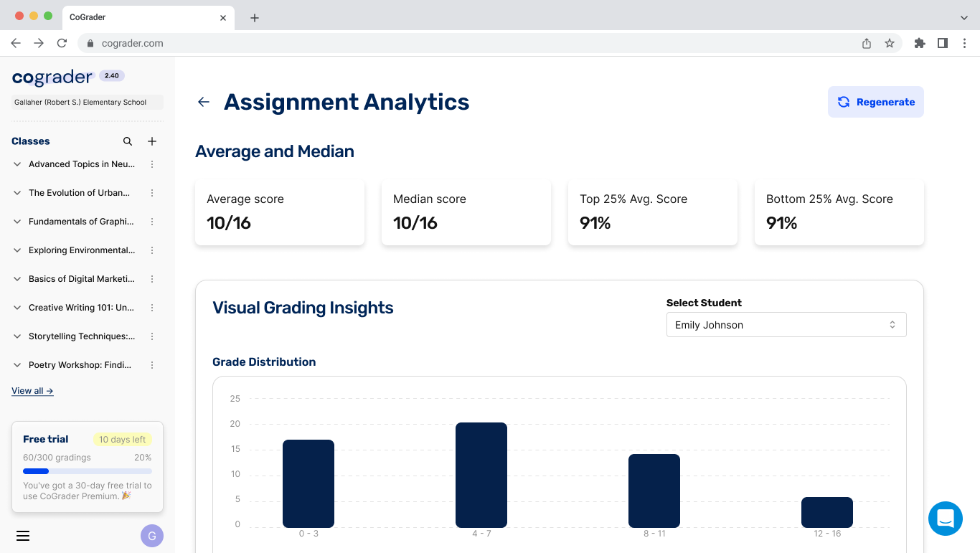
Task: Expand the Creative Writing 101 class
Action: coord(17,308)
